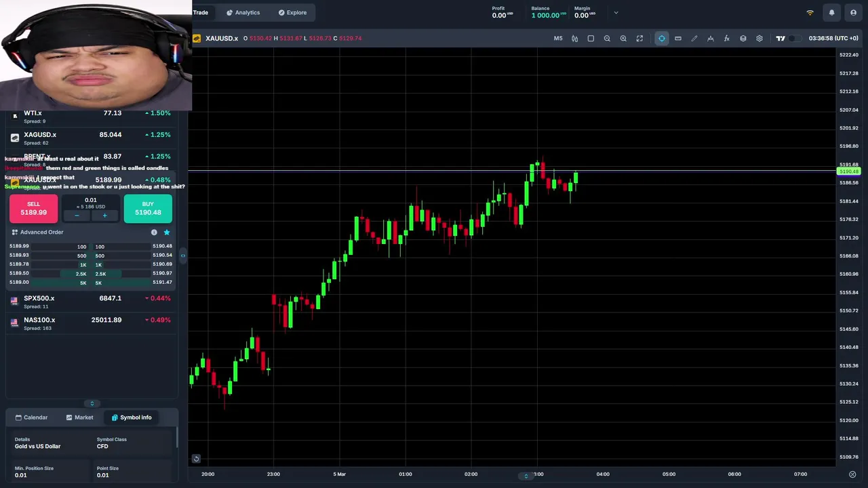Expand the account balance details dropdown
Screen dimensions: 868x488
[x=616, y=13]
